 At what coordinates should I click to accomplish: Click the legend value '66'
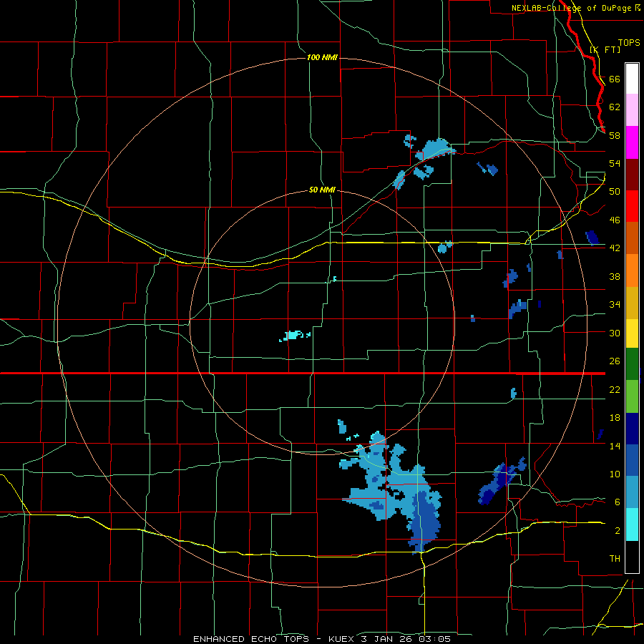click(615, 79)
